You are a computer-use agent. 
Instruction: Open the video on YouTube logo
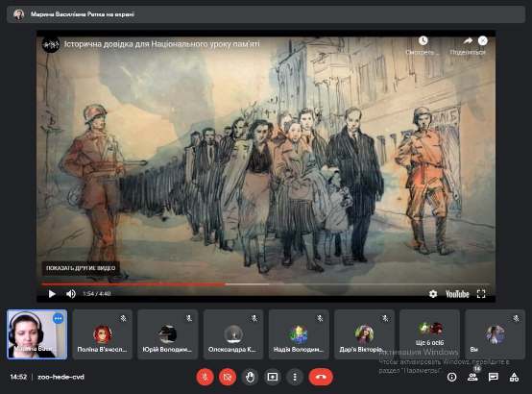point(457,294)
